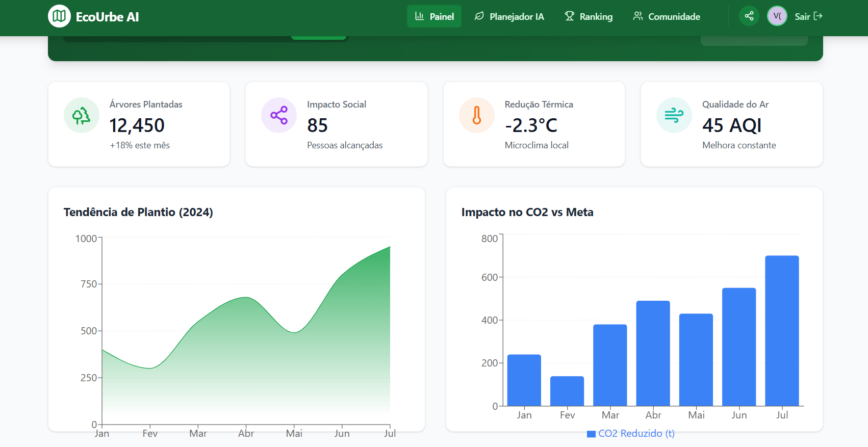Click the wind icon in Qualidade do Ar
Screen dimensions: 868x447
pyautogui.click(x=674, y=115)
